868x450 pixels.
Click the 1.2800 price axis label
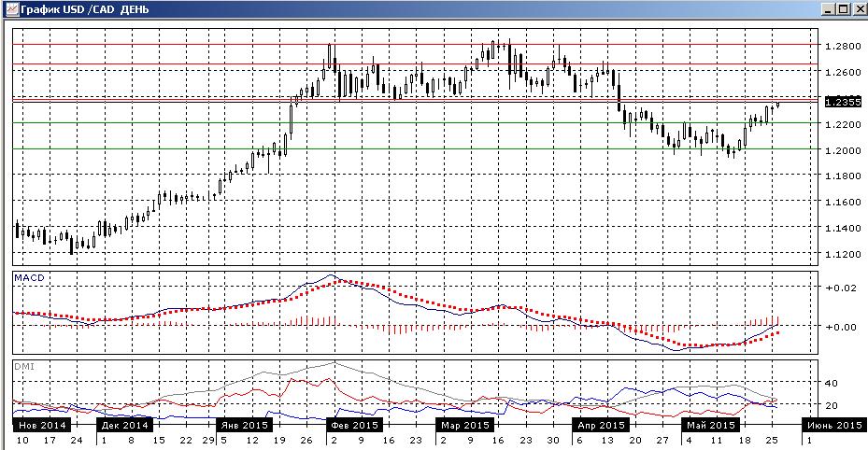842,47
